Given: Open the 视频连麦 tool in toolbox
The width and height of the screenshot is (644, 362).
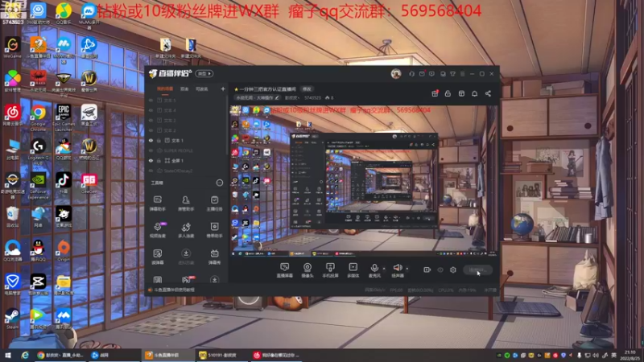Looking at the screenshot, I should tap(157, 230).
